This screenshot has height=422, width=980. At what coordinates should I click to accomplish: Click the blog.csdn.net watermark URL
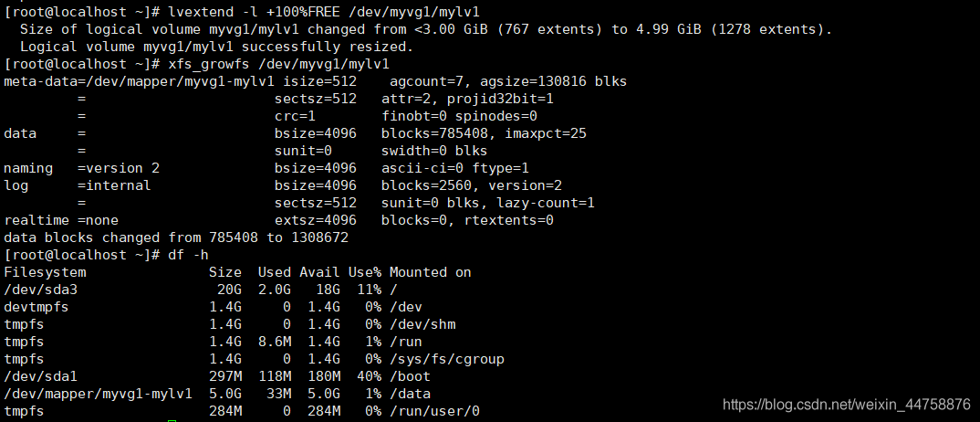pos(844,404)
